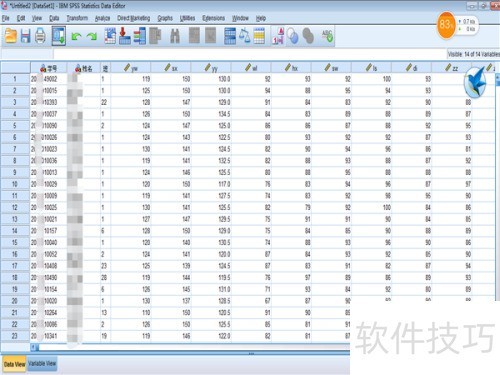Screen dimensions: 500x375
Task: Click yw cell in row 1
Action: [130, 79]
